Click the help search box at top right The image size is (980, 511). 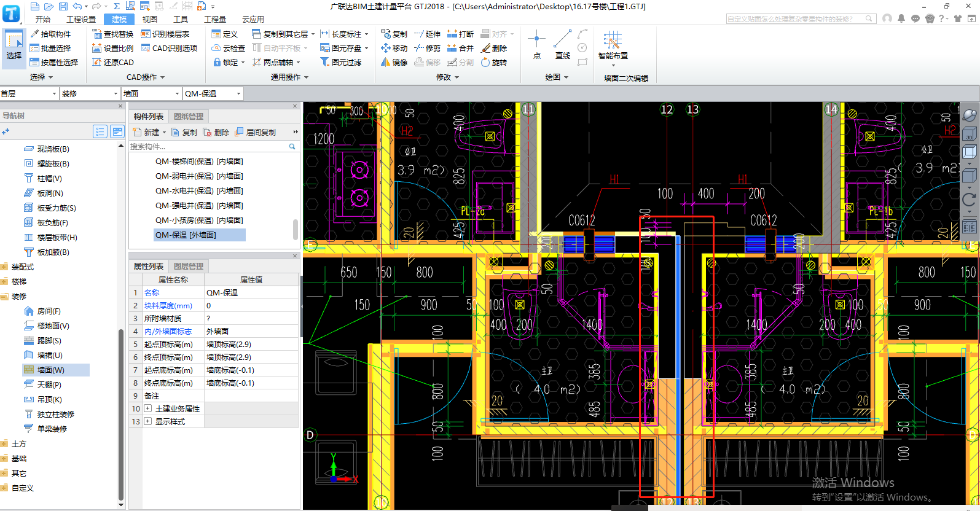click(x=800, y=18)
